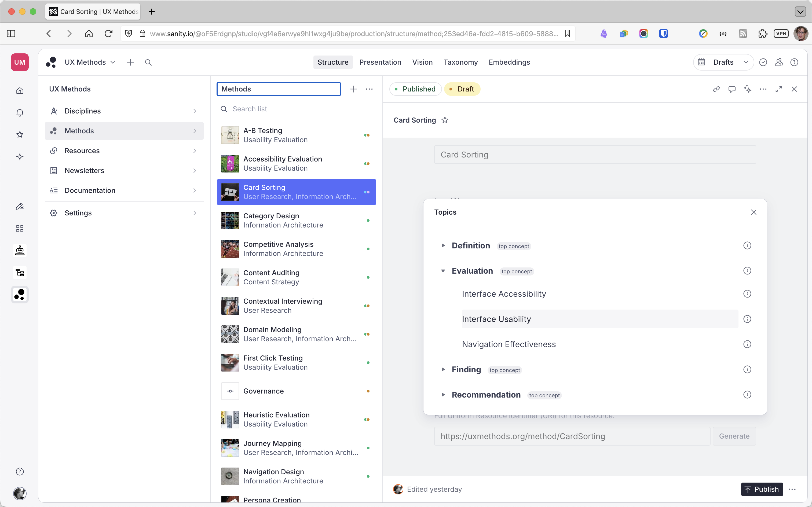The width and height of the screenshot is (812, 507).
Task: Click Generate to create the resource URI
Action: (x=734, y=436)
